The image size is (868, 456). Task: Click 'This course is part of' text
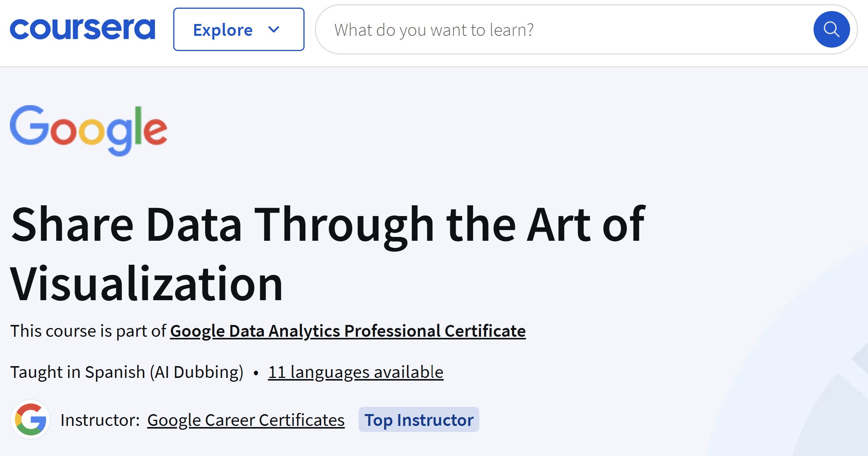click(88, 331)
